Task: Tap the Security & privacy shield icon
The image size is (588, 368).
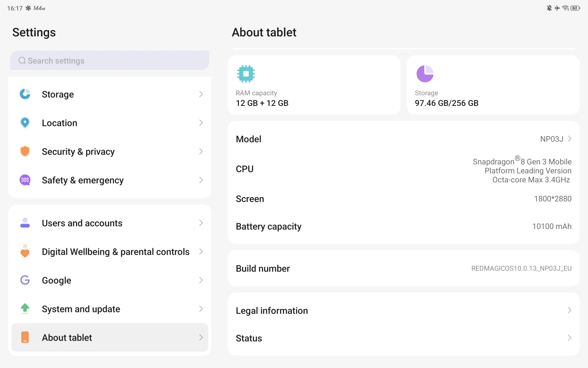Action: coord(25,151)
